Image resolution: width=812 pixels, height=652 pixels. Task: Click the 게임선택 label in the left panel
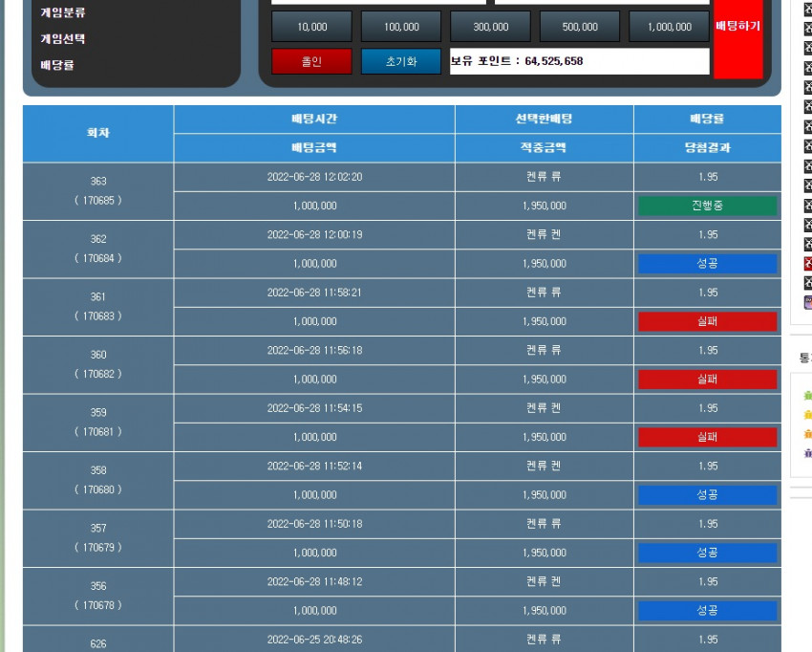coord(63,39)
